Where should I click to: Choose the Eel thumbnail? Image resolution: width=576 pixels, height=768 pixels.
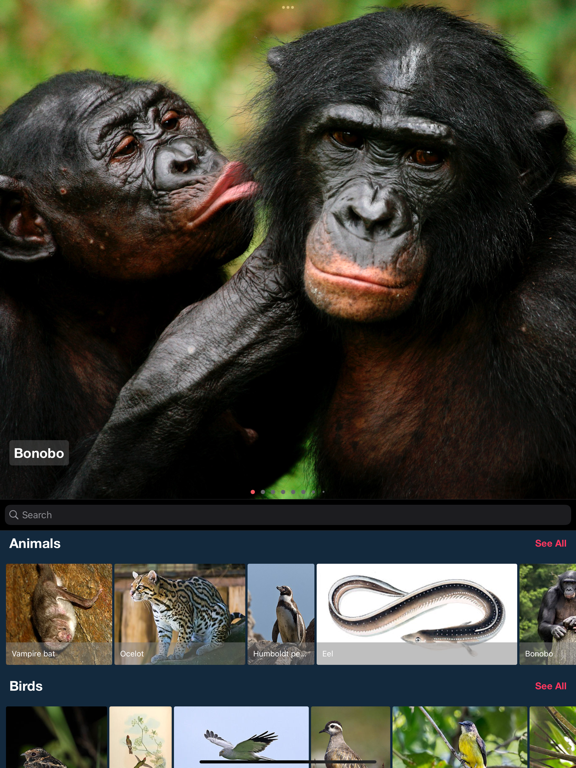[417, 614]
